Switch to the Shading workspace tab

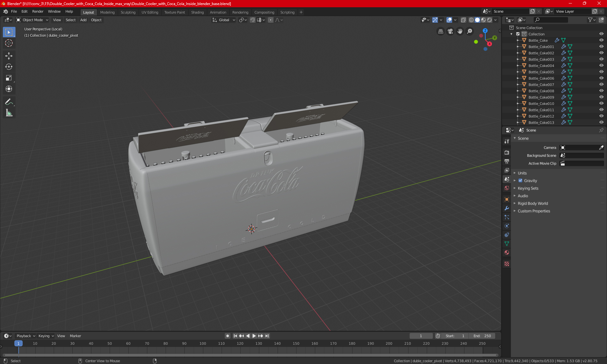pos(197,12)
